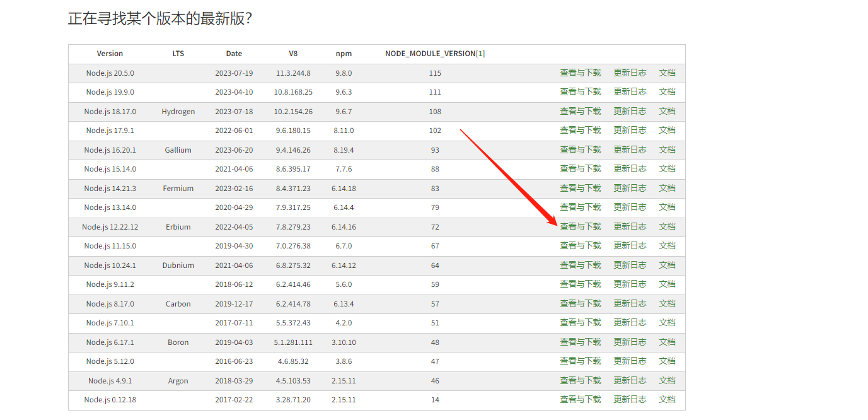Click 查看与下载 for Node.js 5.12.0
This screenshot has width=868, height=420.
point(581,361)
